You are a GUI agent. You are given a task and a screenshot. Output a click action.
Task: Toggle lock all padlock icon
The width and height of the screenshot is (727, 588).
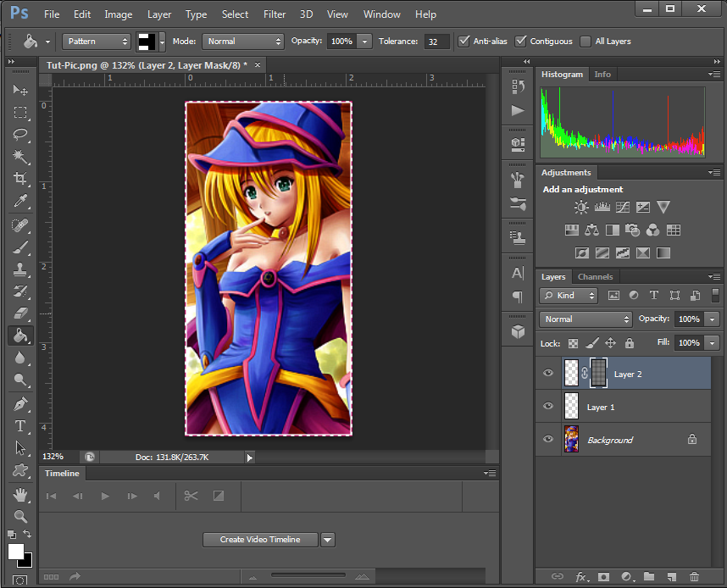630,343
